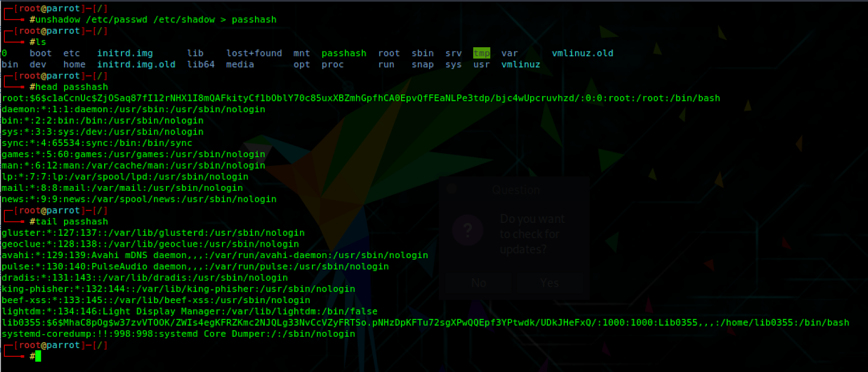The height and width of the screenshot is (372, 868).
Task: Select 'vmlinuz.old' in the ls listing
Action: pyautogui.click(x=583, y=53)
